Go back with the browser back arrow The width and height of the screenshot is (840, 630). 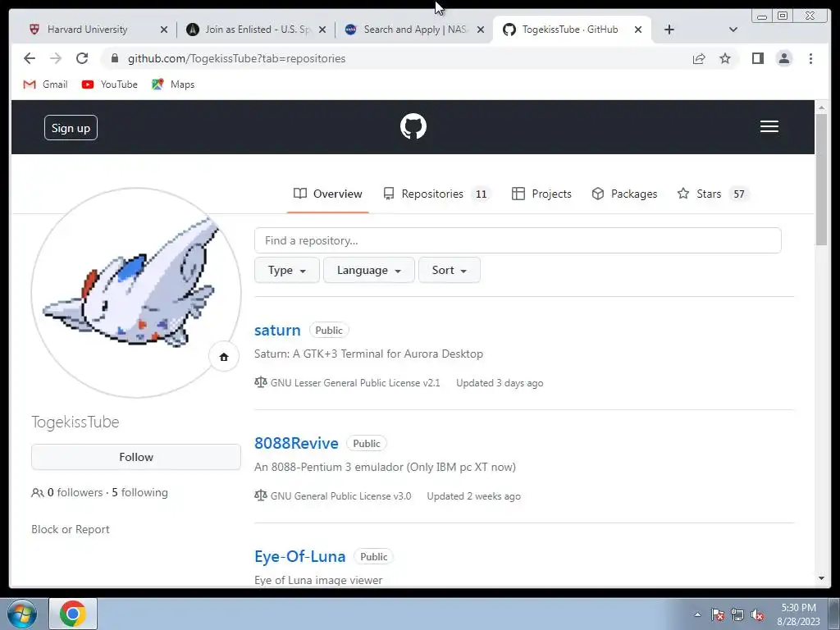click(x=30, y=58)
